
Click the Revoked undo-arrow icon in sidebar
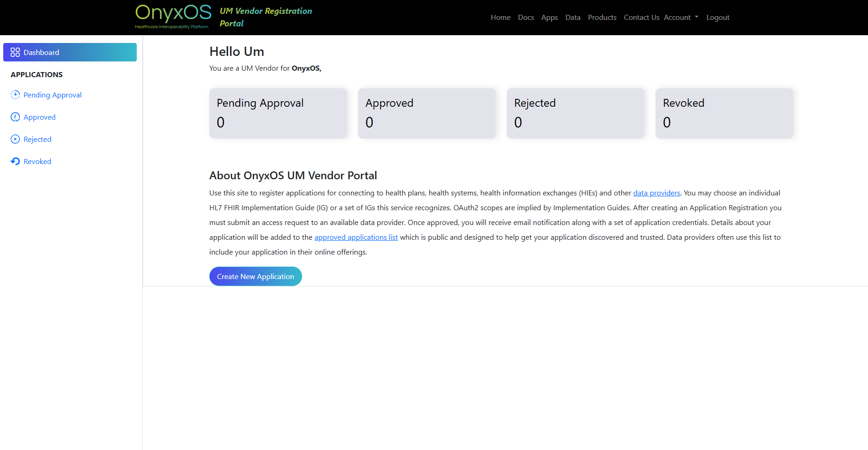(15, 161)
